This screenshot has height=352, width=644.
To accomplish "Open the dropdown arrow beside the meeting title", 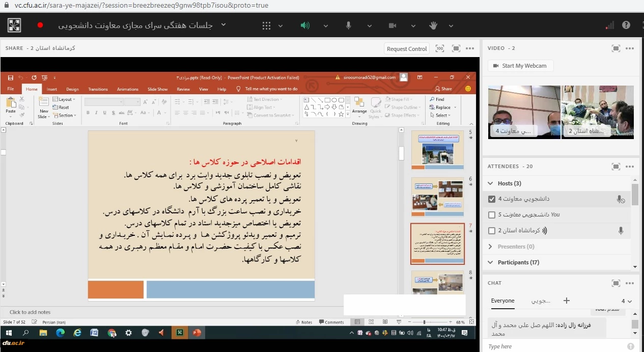I will pyautogui.click(x=223, y=25).
